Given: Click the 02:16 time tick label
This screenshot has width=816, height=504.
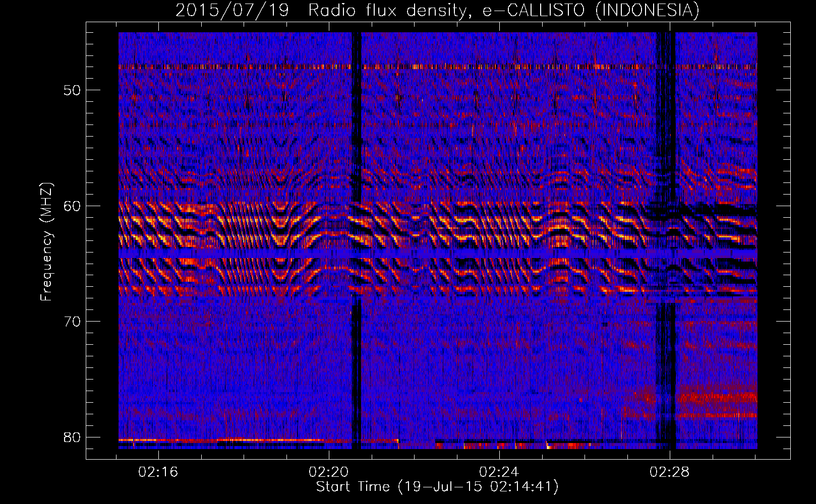Looking at the screenshot, I should click(158, 472).
